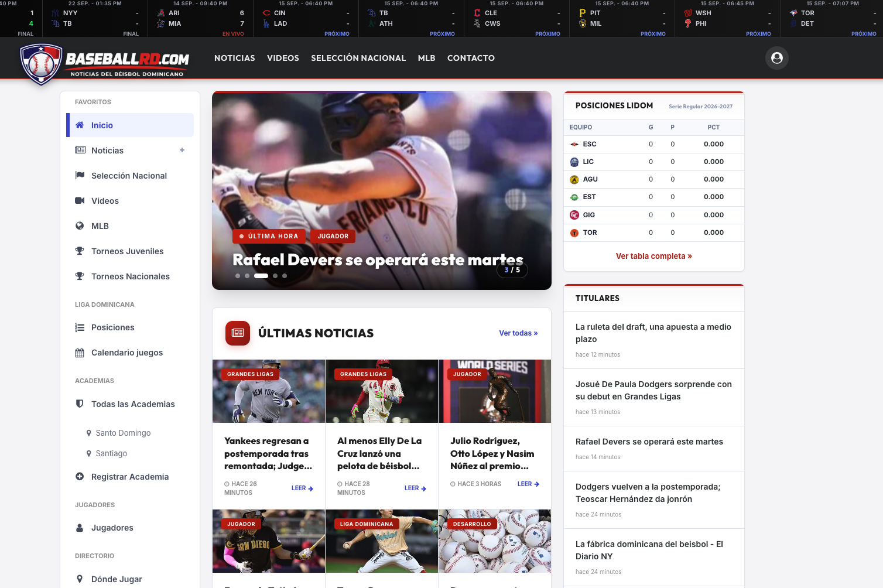883x588 pixels.
Task: Click LEER on the Julio Rodríguez article
Action: coord(528,484)
